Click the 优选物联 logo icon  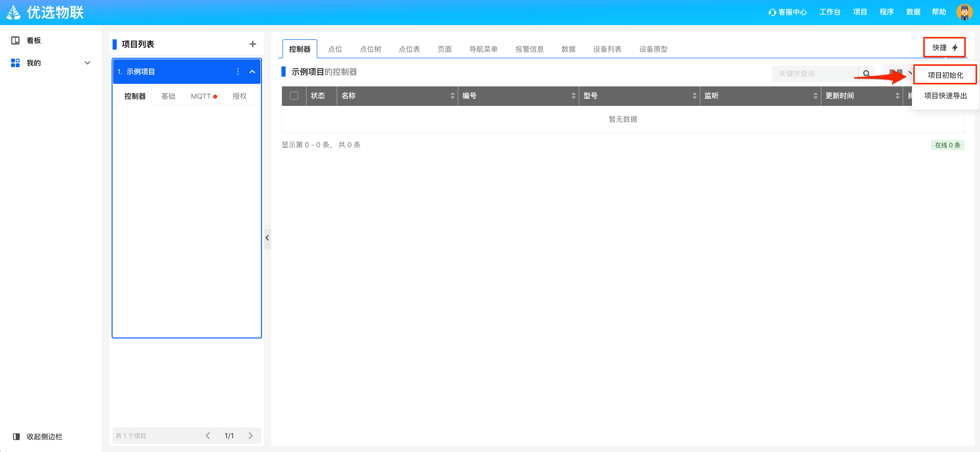pos(14,13)
